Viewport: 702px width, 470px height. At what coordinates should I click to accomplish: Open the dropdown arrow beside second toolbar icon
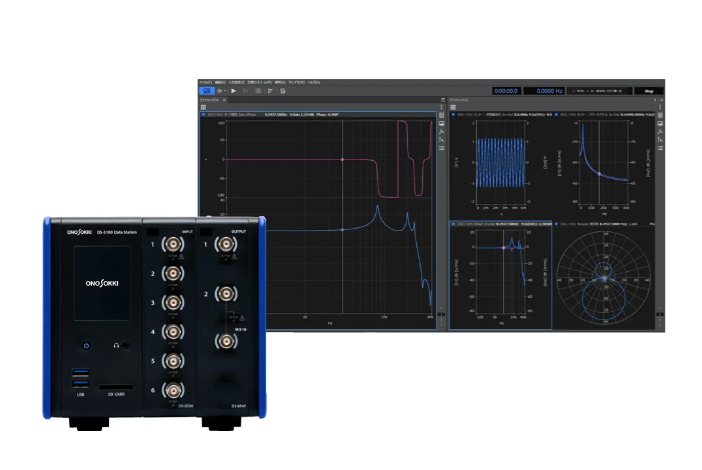click(x=226, y=91)
